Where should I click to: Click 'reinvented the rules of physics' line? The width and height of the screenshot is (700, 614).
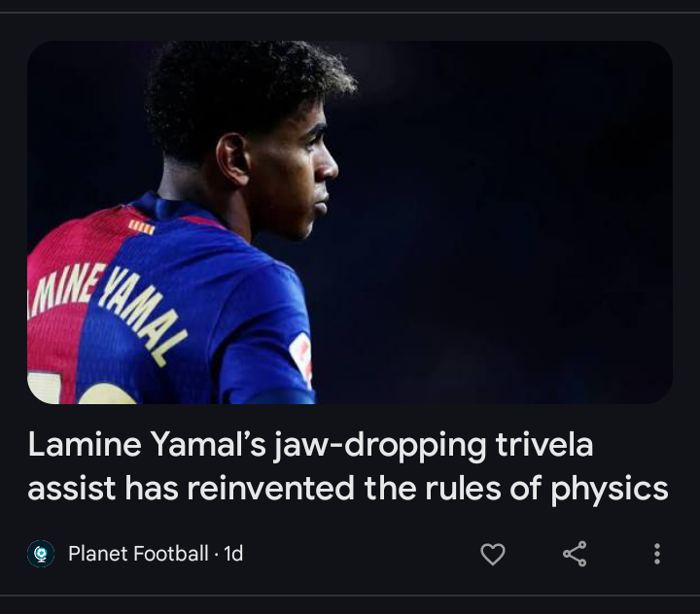pyautogui.click(x=427, y=489)
